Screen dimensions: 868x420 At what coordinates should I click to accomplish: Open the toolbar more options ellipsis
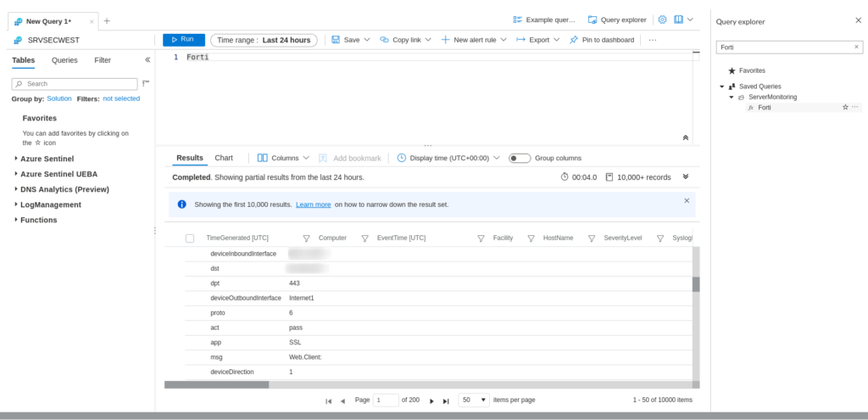652,40
